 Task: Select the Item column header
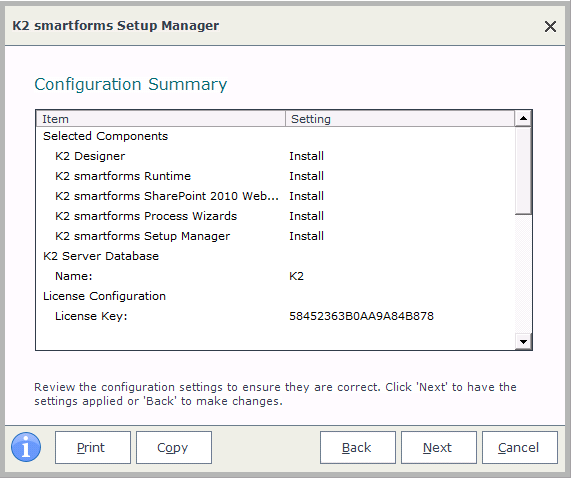coord(161,119)
